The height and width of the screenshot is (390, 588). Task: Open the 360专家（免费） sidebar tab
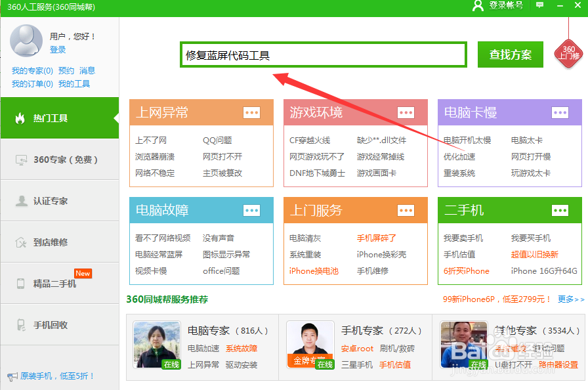tap(60, 160)
